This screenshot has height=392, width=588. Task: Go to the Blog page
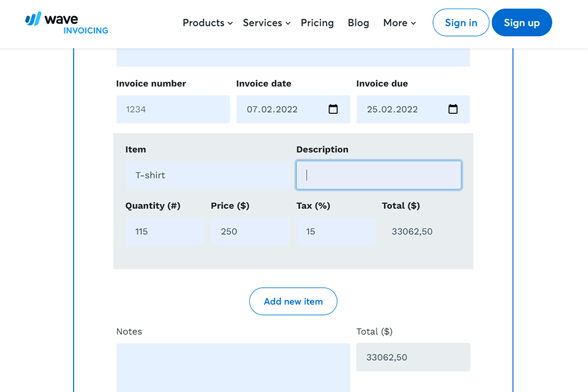(358, 23)
